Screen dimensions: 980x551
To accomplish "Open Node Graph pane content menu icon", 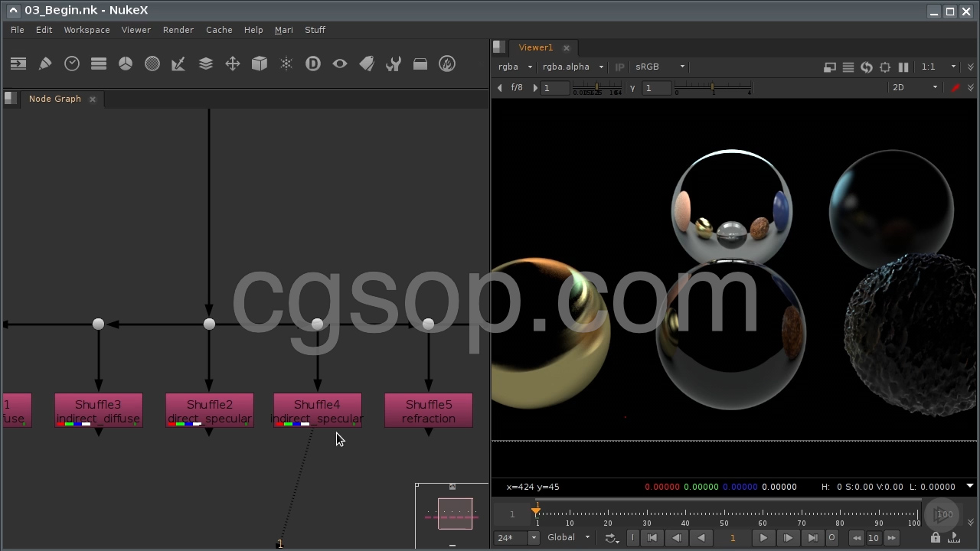I will click(x=10, y=98).
